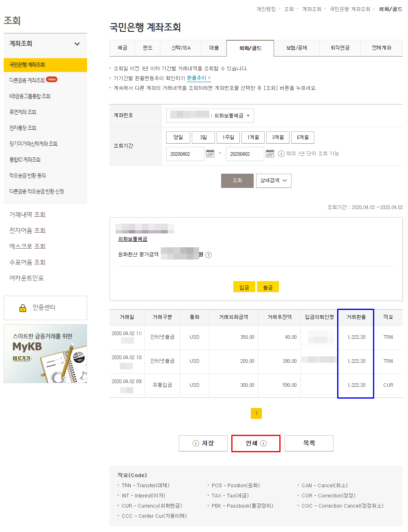Click the 거래환율 column header
The width and height of the screenshot is (408, 532).
356,317
